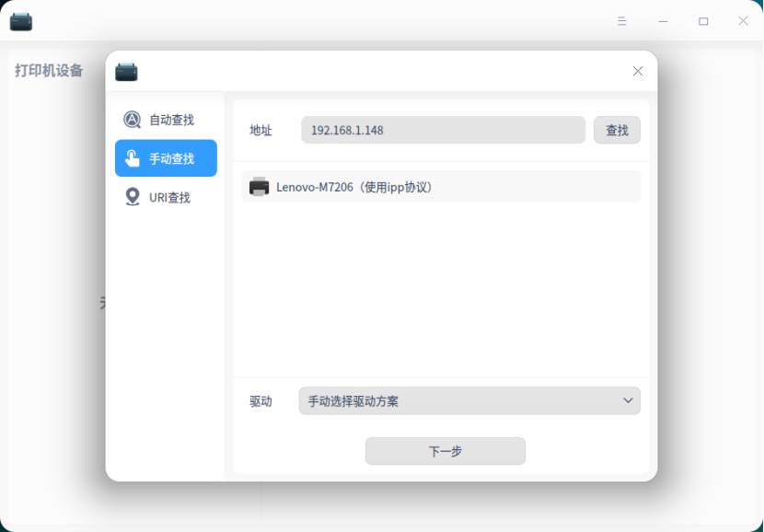764x532 pixels.
Task: Click the Lenovo-M7206 printer icon
Action: click(x=259, y=187)
